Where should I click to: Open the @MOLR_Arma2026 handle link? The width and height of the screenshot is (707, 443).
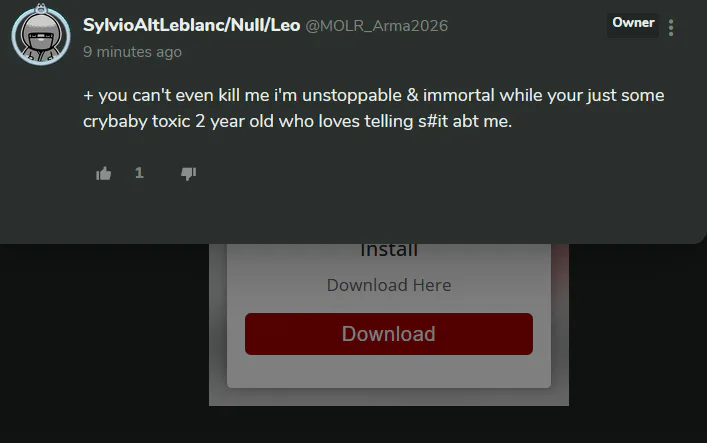(376, 26)
